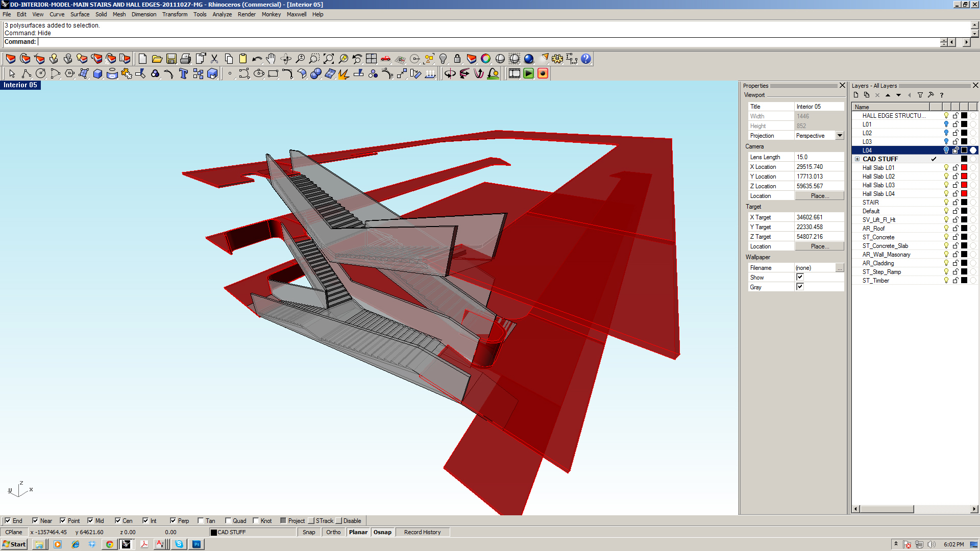Image resolution: width=980 pixels, height=551 pixels.
Task: Enable the Tan osnap checkbox
Action: (201, 521)
